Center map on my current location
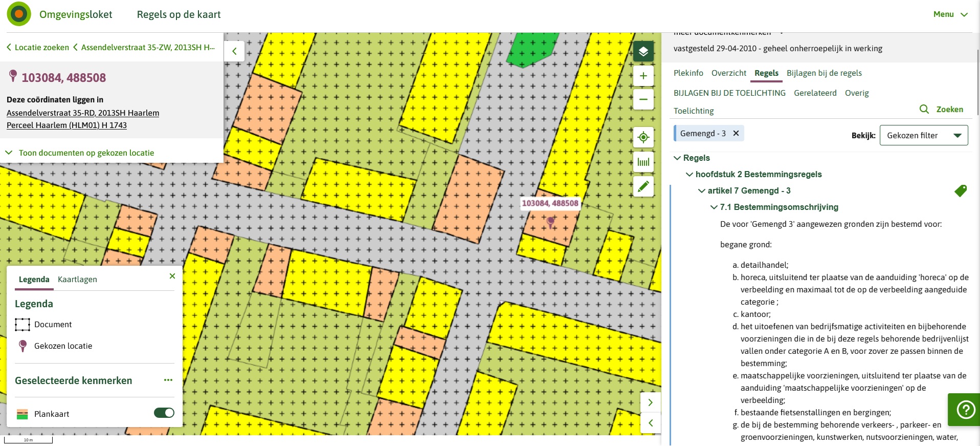The image size is (980, 446). 643,137
